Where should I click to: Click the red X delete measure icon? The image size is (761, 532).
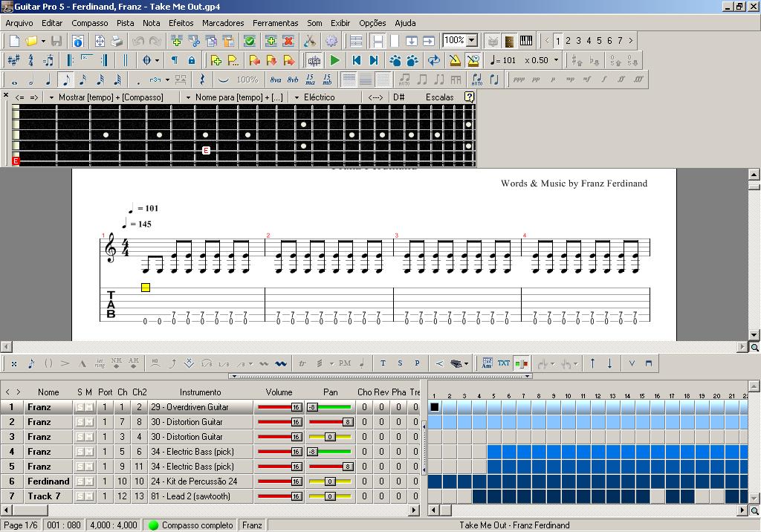tap(288, 42)
